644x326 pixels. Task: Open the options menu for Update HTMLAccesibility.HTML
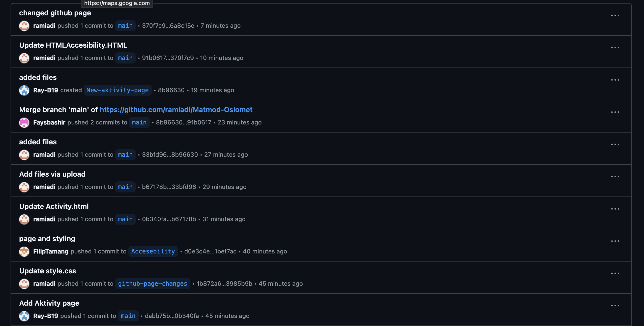pos(615,48)
